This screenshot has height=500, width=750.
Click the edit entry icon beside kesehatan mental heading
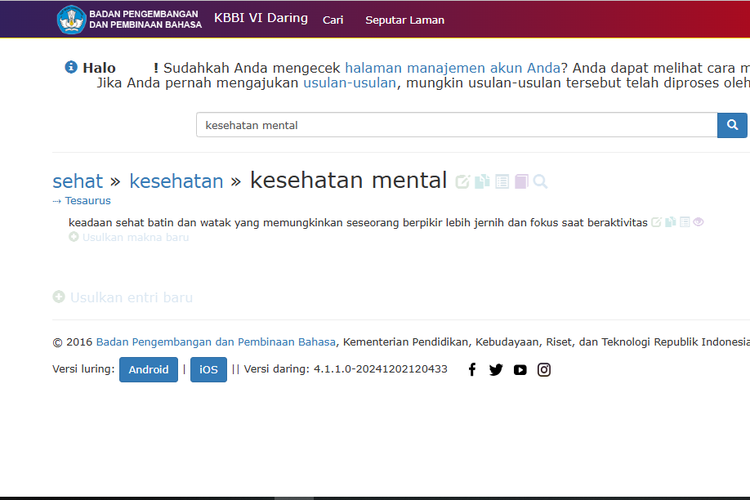click(463, 182)
